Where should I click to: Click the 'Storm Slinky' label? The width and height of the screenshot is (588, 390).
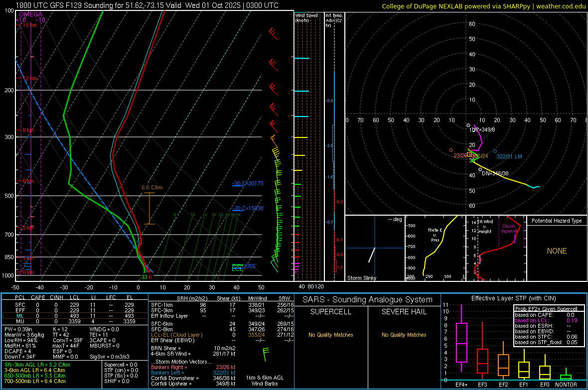point(361,278)
